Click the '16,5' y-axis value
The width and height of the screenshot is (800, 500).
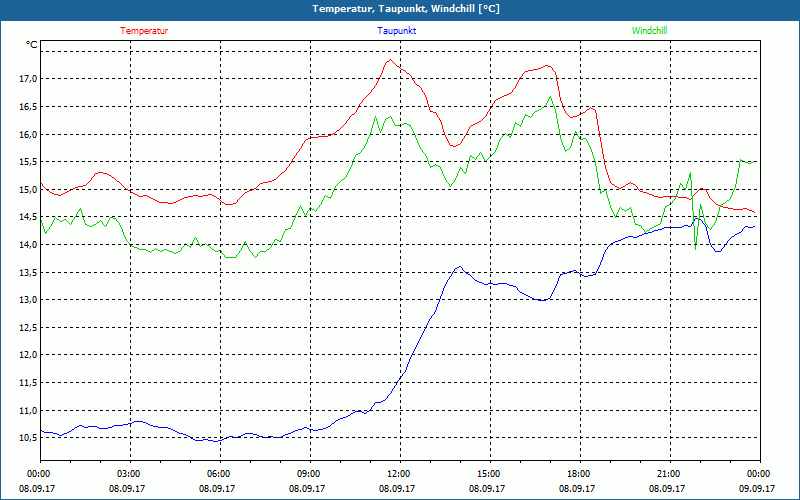[x=28, y=107]
